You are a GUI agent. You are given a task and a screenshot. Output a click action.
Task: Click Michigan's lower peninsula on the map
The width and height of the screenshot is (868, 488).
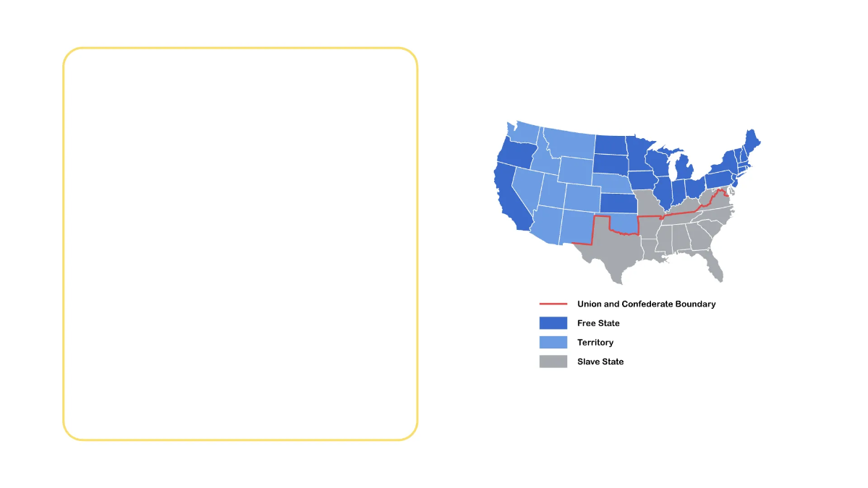[683, 168]
